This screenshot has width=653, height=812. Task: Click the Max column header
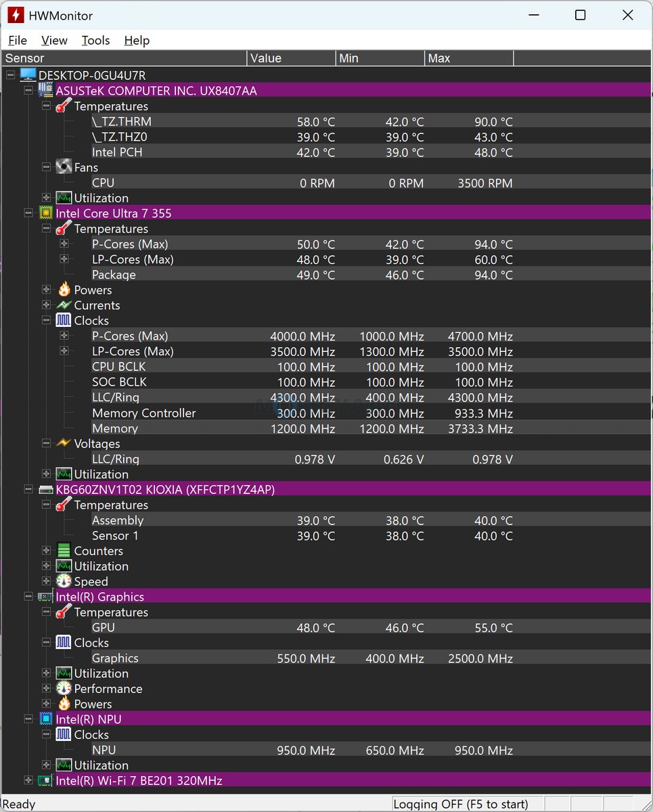[469, 58]
